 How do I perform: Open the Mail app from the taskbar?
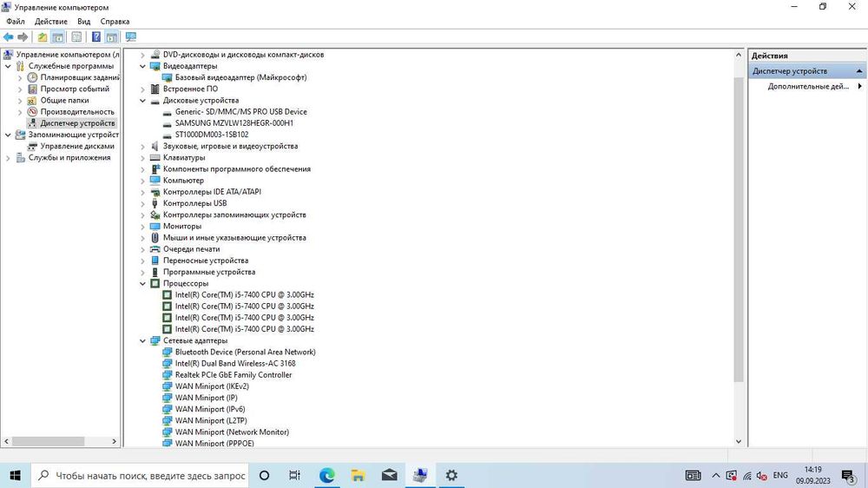[389, 475]
